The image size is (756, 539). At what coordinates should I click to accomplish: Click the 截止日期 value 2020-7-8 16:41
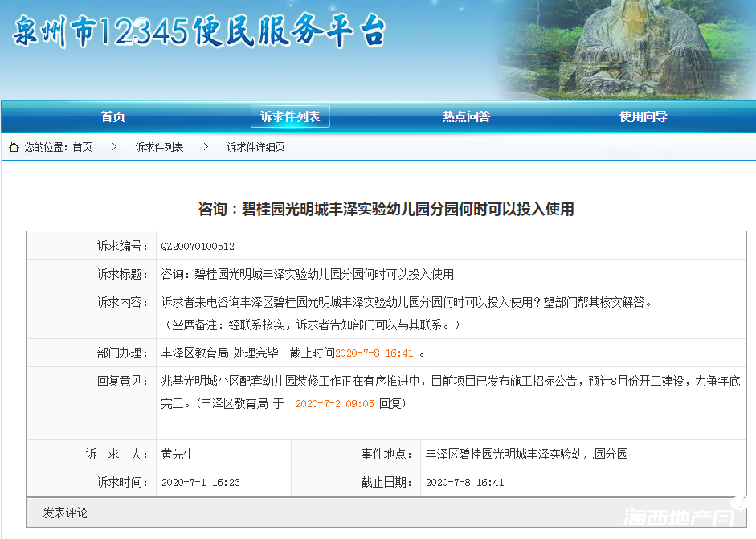[x=465, y=483]
